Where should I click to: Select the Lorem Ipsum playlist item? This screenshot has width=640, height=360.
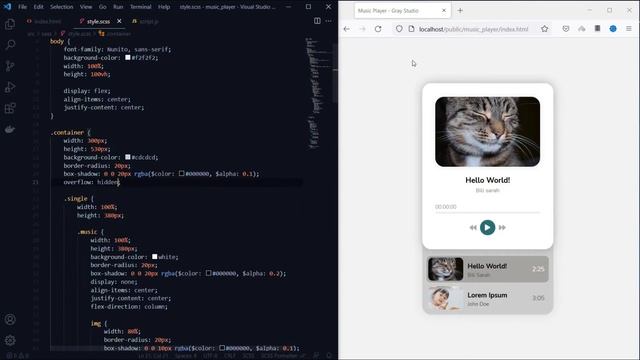[x=487, y=298]
